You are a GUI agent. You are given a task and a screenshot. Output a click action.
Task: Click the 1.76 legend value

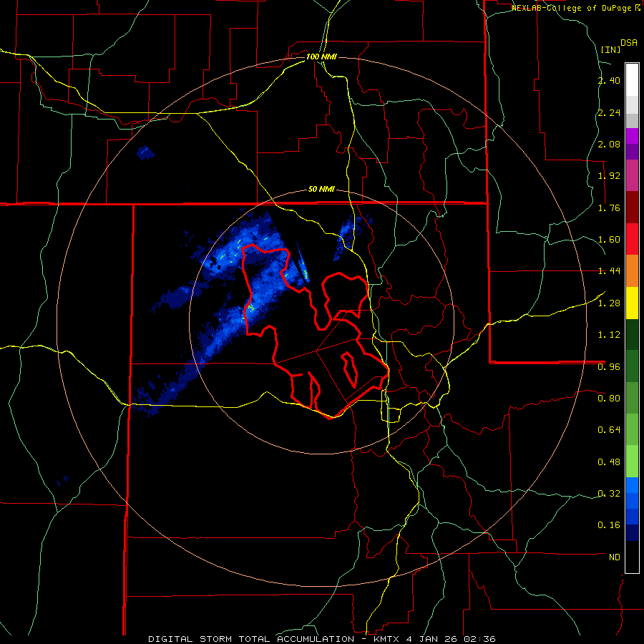[609, 208]
